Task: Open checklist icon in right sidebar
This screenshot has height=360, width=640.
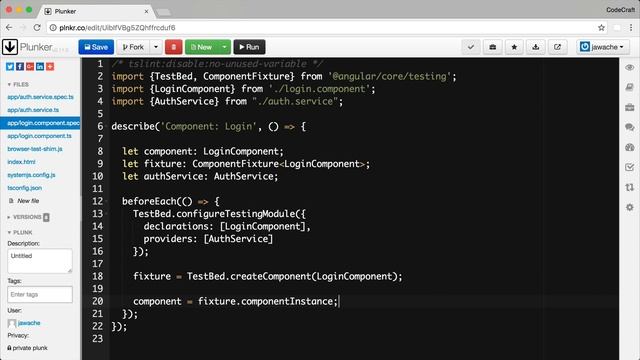Action: tap(629, 167)
